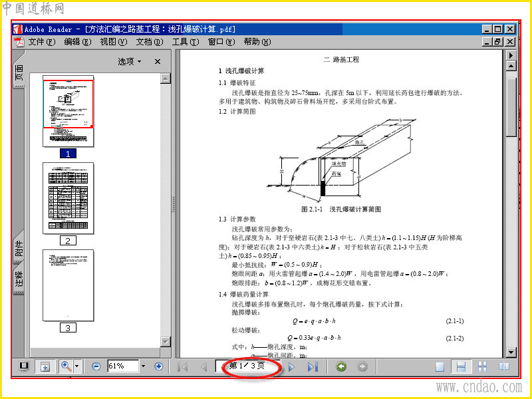Open the 文件 file menu
This screenshot has height=399, width=532.
tap(42, 42)
